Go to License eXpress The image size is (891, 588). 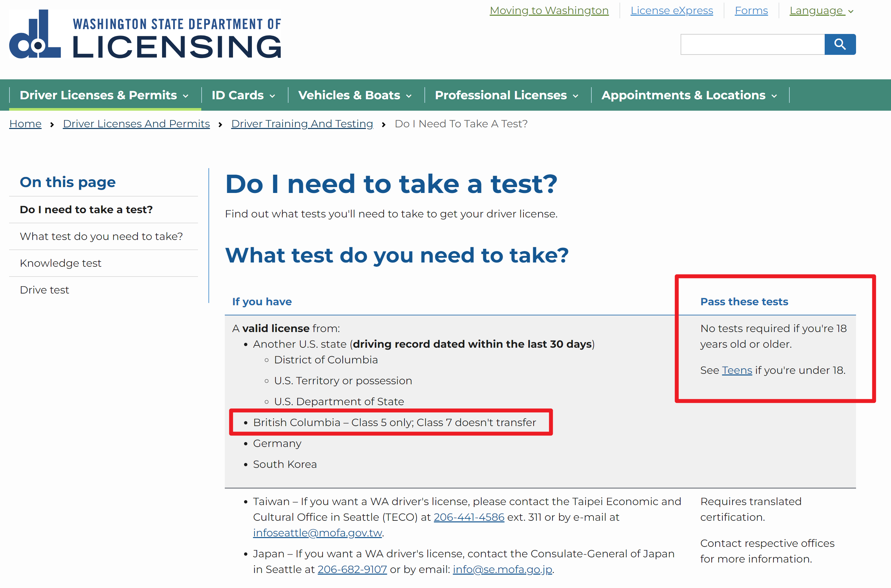tap(671, 10)
